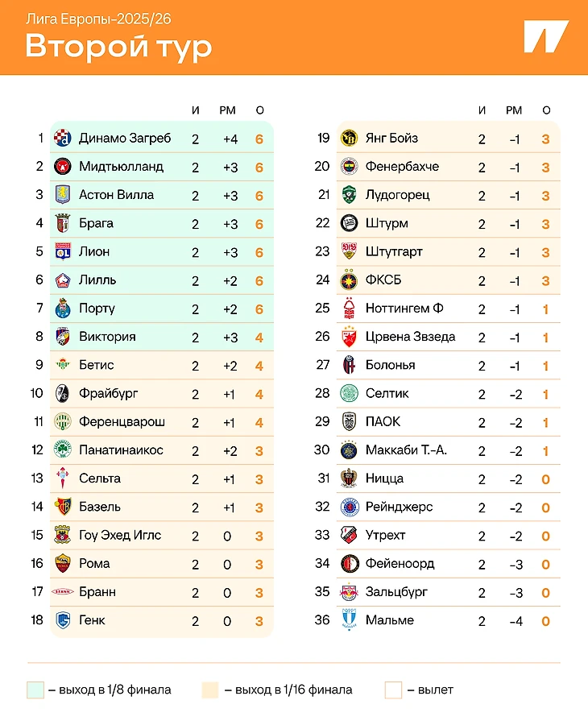Screen dimensions: 588x725
Task: Click the Fenerbahçe club logo
Action: click(349, 167)
